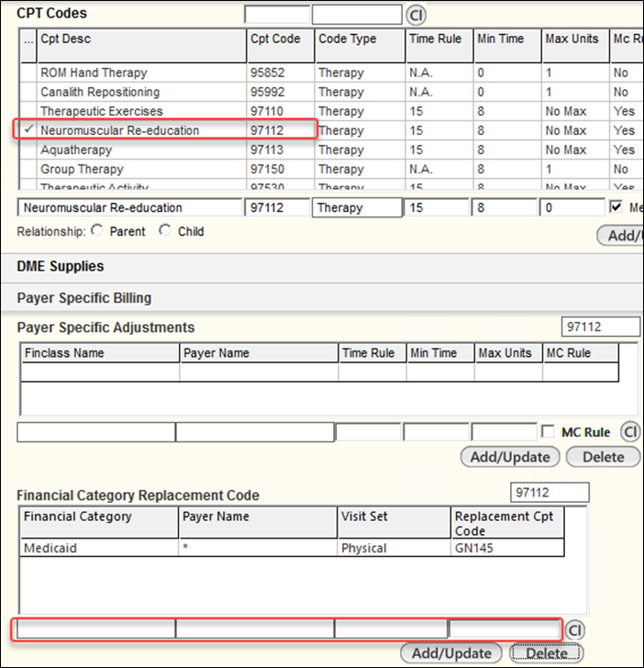The image size is (644, 668).
Task: Click the Max Units header in CPT Codes table
Action: point(575,46)
